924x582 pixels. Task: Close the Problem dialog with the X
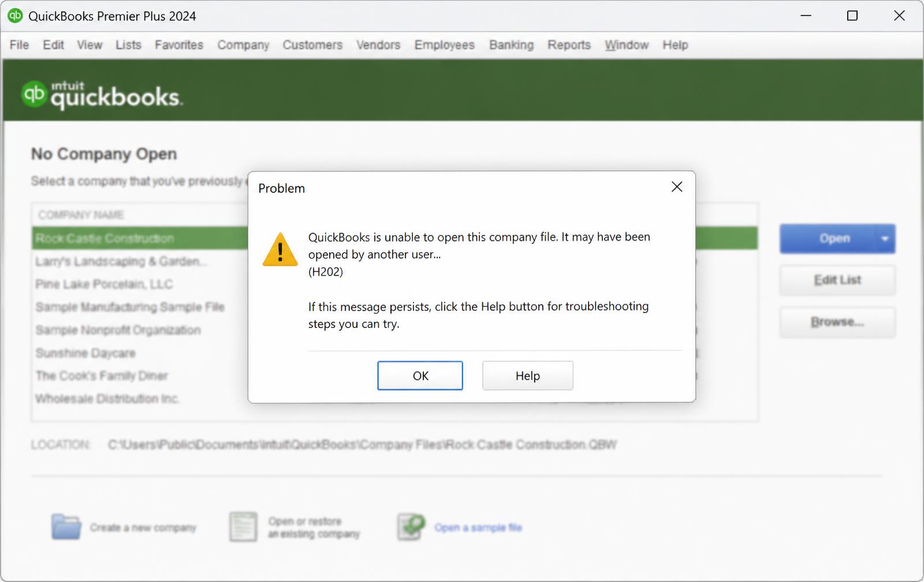click(677, 187)
